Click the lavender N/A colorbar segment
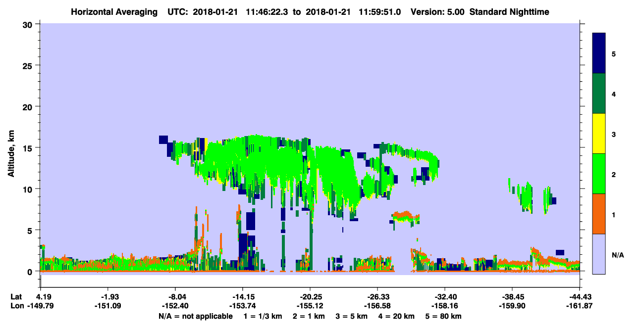The height and width of the screenshot is (330, 644). pyautogui.click(x=599, y=254)
